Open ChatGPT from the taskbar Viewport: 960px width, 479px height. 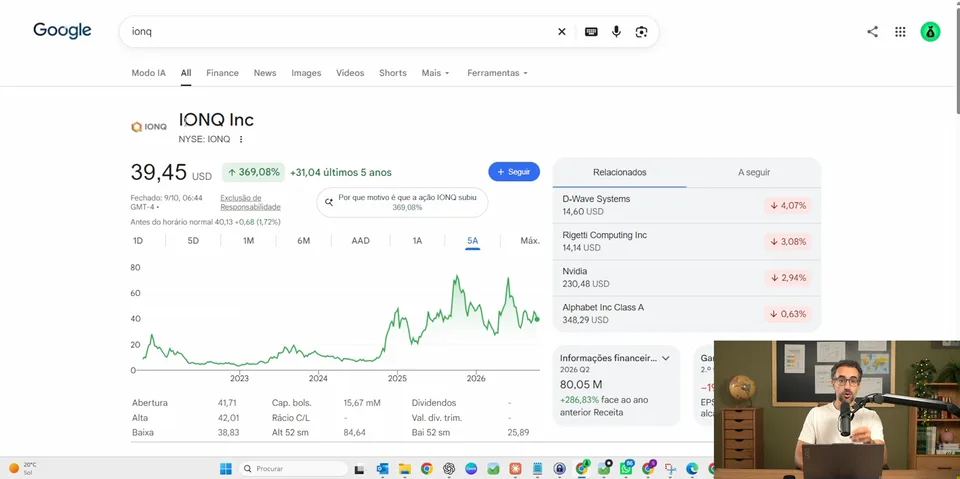(x=449, y=469)
